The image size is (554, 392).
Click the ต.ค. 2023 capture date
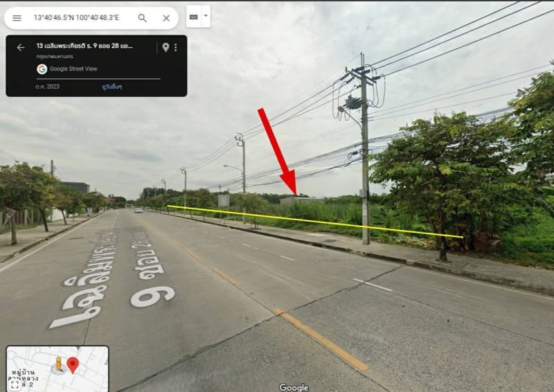pyautogui.click(x=47, y=87)
